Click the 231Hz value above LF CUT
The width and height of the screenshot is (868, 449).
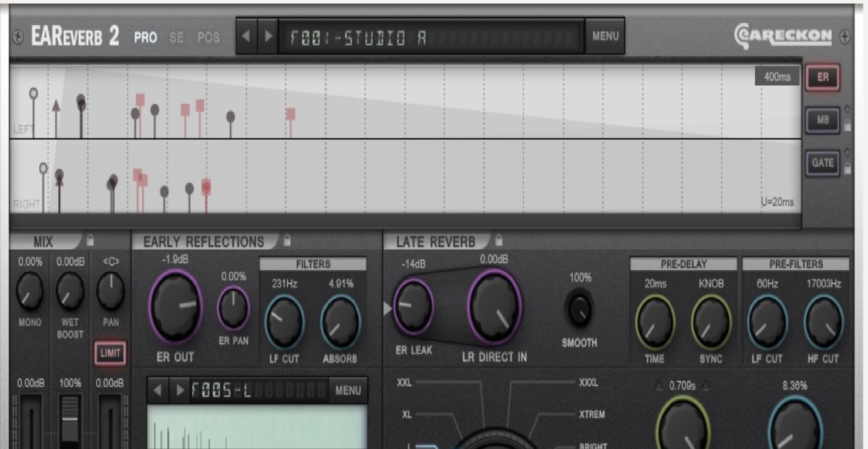[285, 284]
